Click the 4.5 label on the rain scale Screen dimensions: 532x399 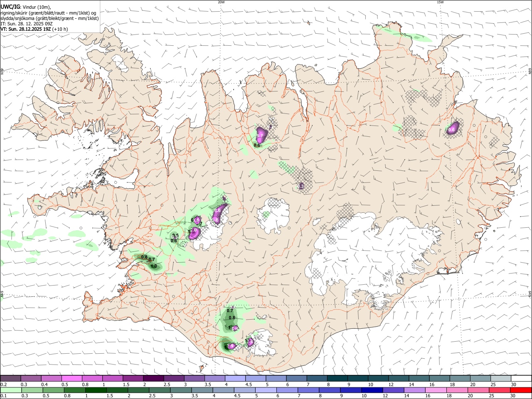[238, 396]
